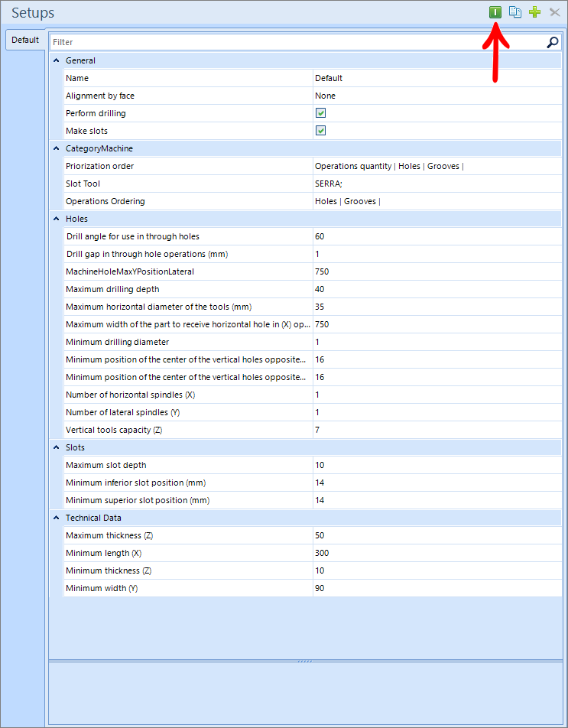Edit Vertical tools capacity (Z) value 7

click(x=437, y=430)
